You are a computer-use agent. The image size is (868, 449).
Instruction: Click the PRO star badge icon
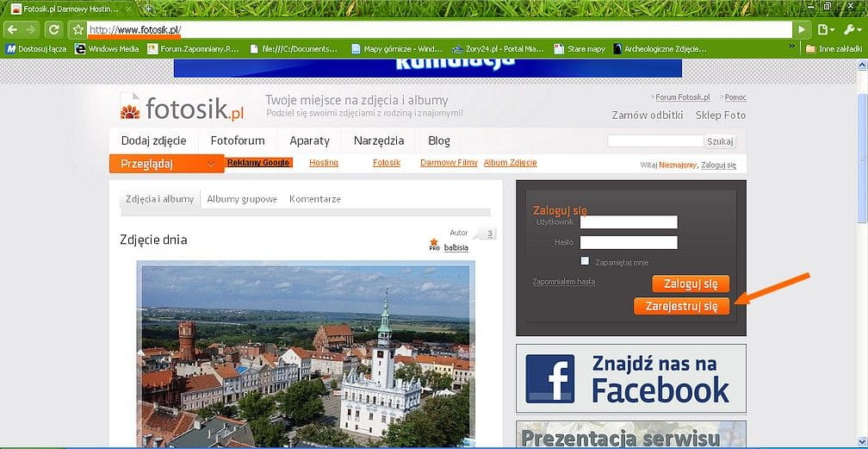click(x=434, y=245)
